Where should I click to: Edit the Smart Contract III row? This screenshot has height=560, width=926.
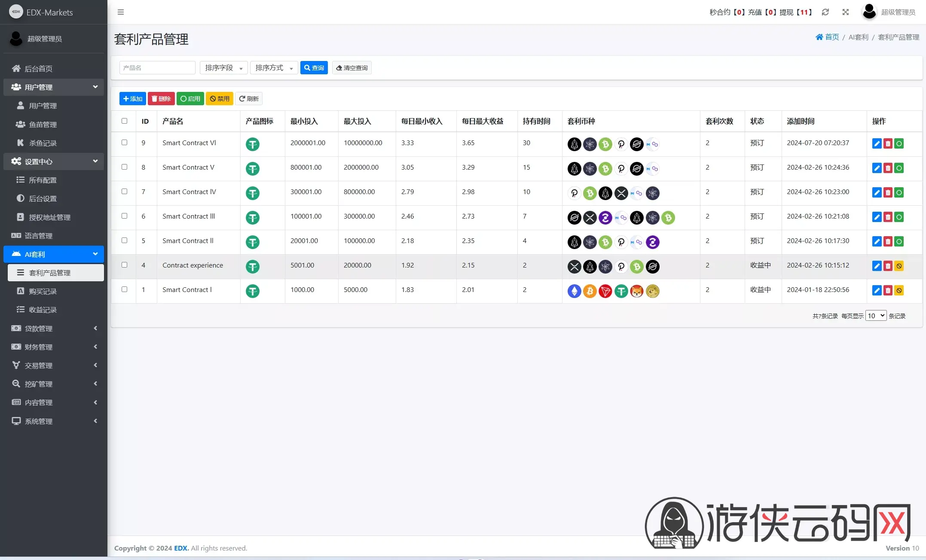[877, 217]
